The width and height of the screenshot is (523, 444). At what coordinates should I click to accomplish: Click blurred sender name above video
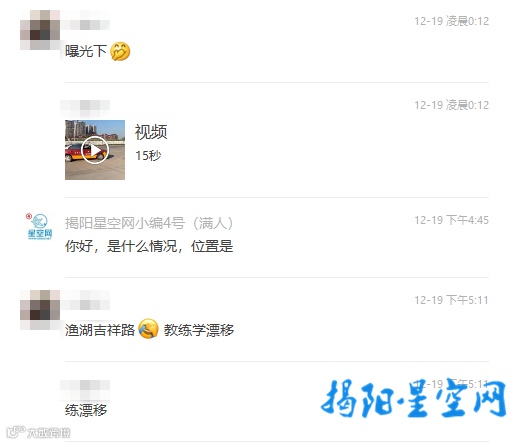tap(85, 105)
